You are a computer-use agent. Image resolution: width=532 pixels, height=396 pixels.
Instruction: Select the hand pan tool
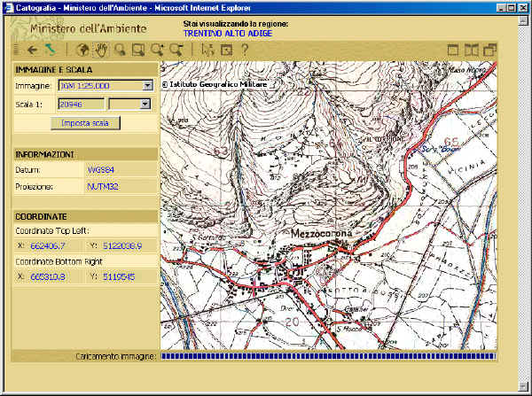click(x=101, y=50)
